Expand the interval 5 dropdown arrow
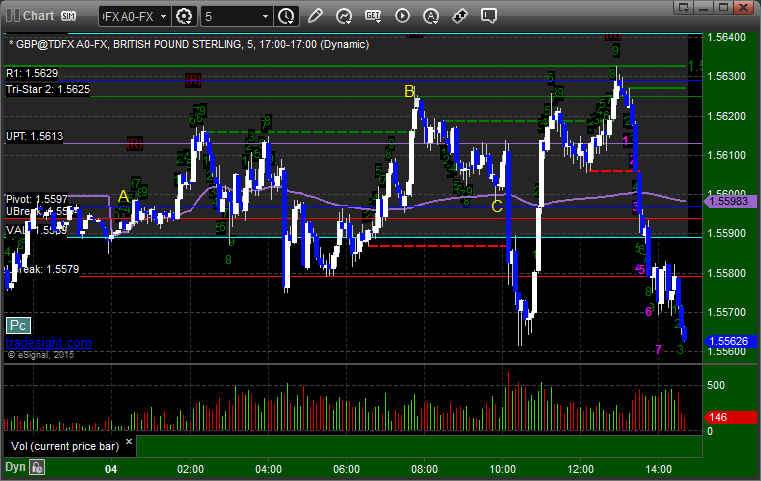This screenshot has height=481, width=761. click(x=265, y=17)
